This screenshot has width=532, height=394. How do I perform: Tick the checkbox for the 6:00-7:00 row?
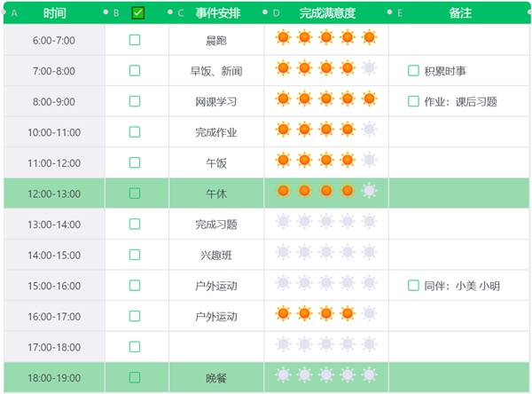click(x=135, y=40)
